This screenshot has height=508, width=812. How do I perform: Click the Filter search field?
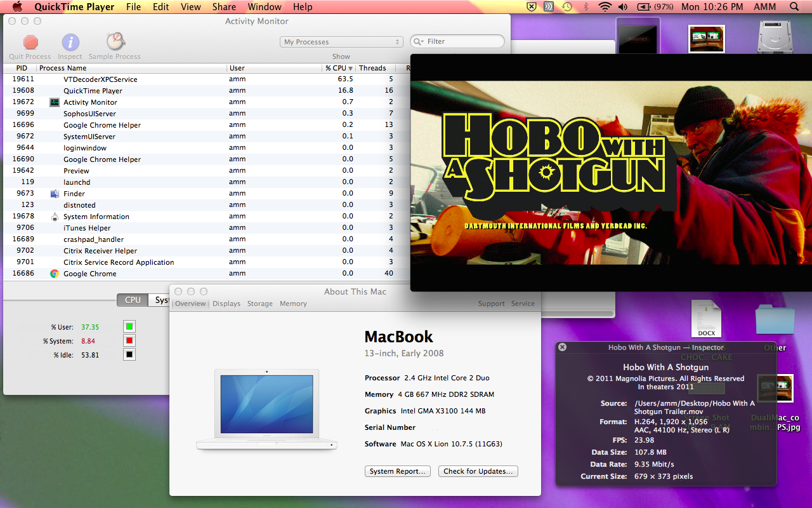coord(457,41)
